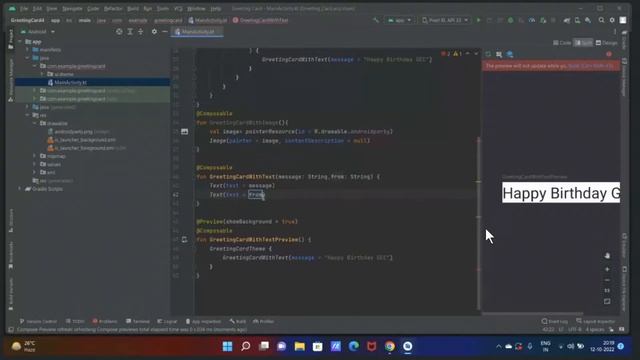Open the Navigate menu
Image resolution: width=640 pixels, height=360 pixels.
[72, 9]
